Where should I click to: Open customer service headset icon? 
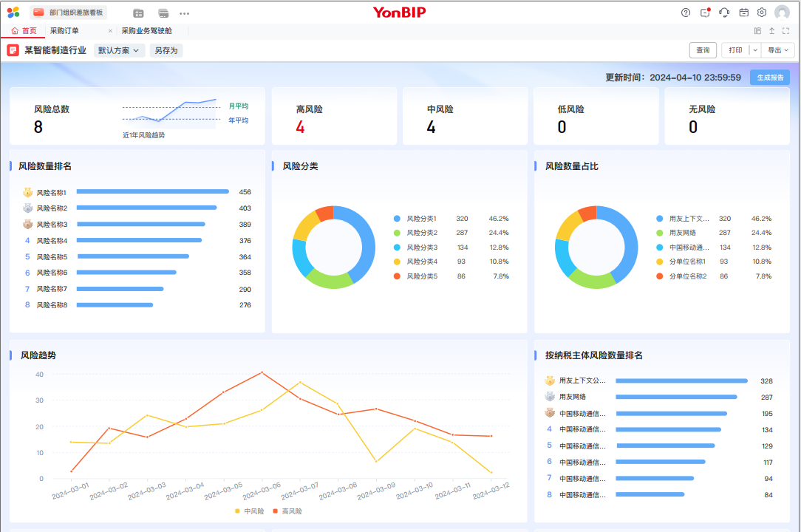coord(724,13)
